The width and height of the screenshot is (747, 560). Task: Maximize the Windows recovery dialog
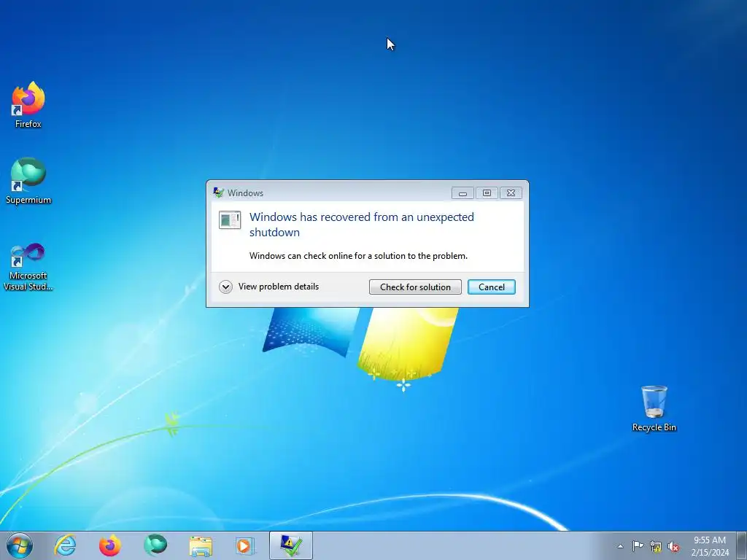pos(487,192)
